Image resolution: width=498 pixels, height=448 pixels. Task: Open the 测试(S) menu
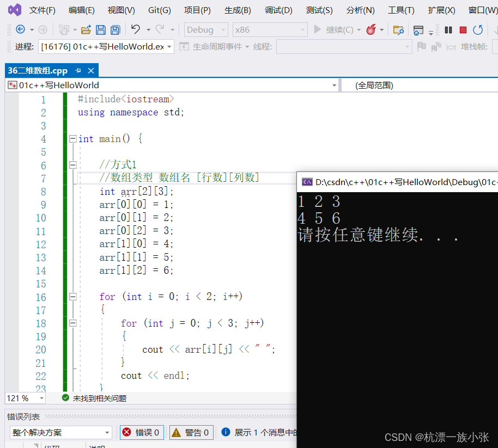[x=319, y=10]
